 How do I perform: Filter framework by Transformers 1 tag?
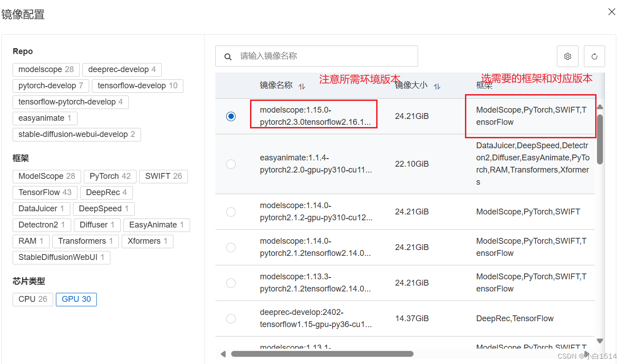[86, 241]
